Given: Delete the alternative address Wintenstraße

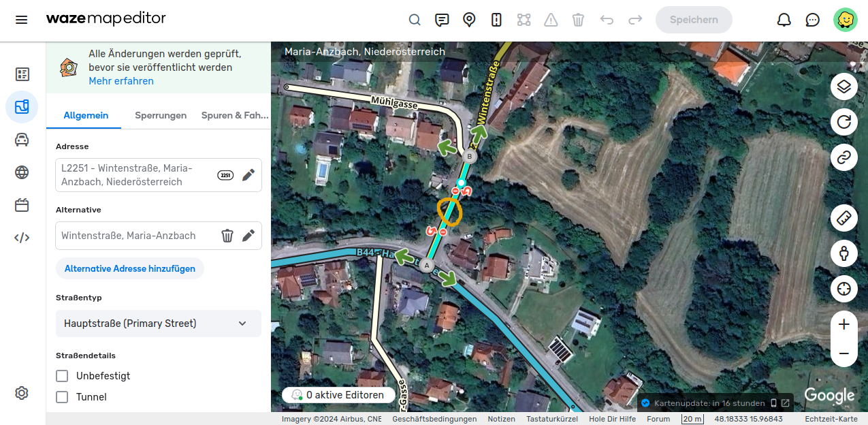Looking at the screenshot, I should tap(227, 236).
